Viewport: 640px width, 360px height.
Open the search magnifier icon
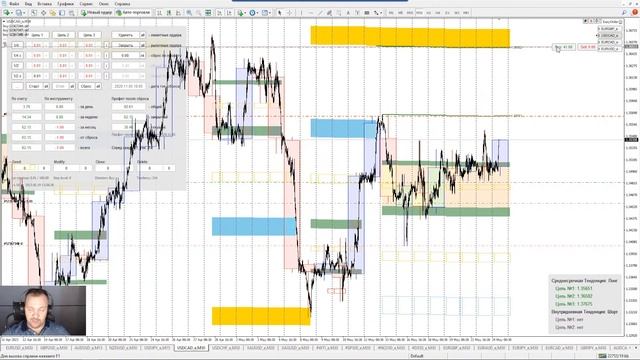coord(624,13)
